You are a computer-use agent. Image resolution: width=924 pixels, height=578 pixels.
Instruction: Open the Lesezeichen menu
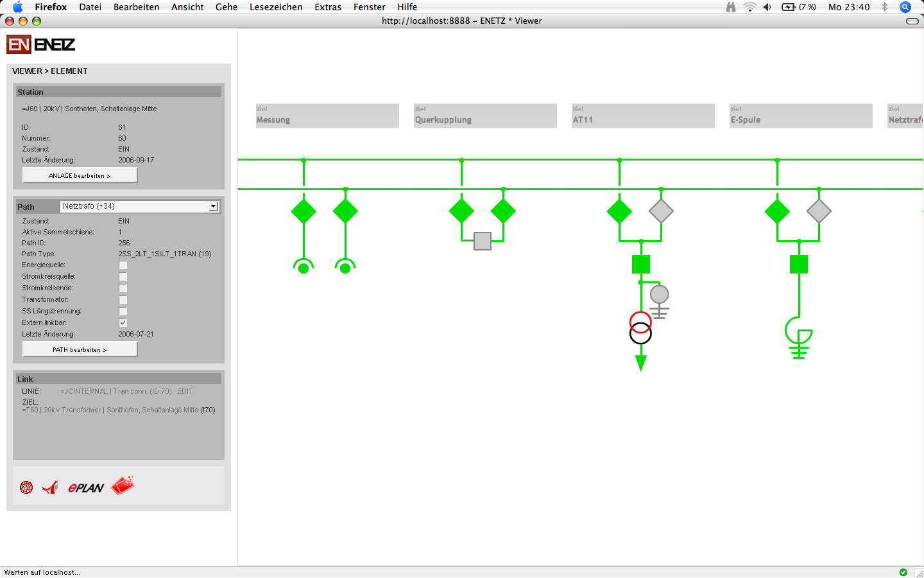[276, 7]
